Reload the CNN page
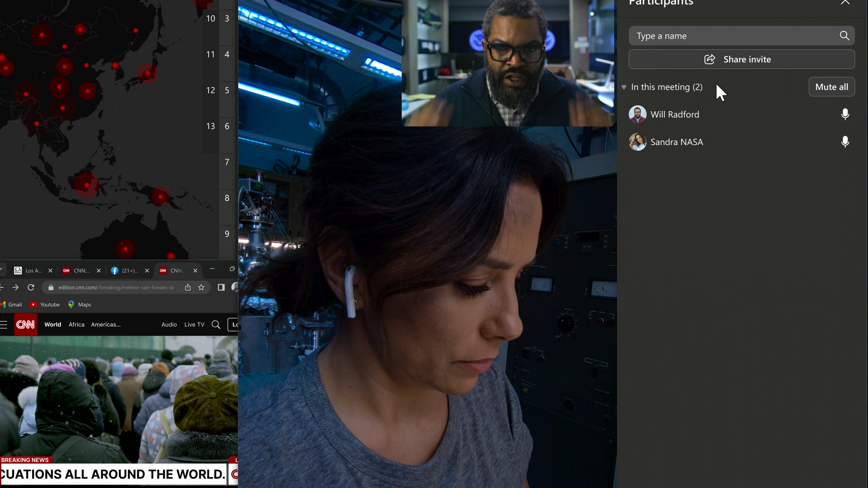Image resolution: width=868 pixels, height=488 pixels. [x=31, y=287]
